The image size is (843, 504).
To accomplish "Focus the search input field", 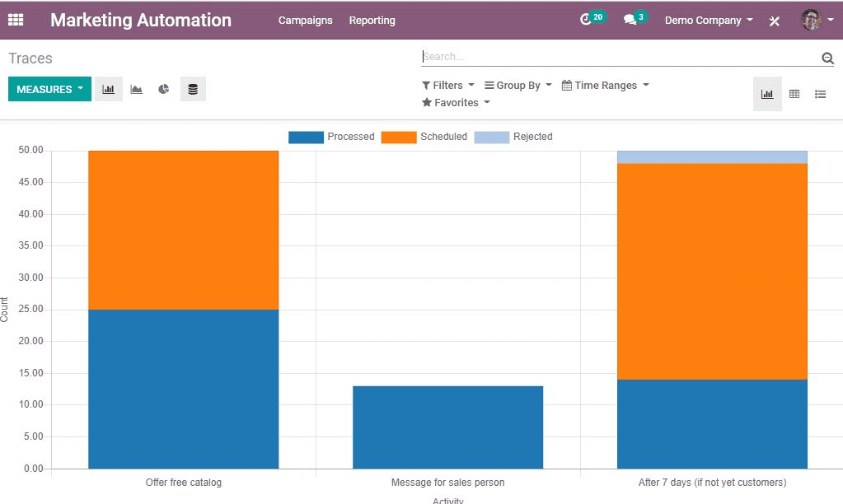I will point(621,57).
